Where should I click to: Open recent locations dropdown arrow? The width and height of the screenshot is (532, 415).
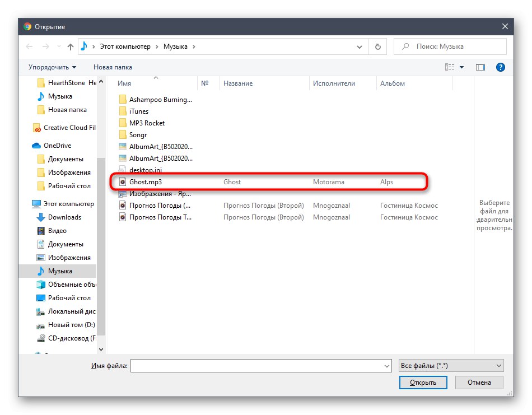click(x=59, y=46)
